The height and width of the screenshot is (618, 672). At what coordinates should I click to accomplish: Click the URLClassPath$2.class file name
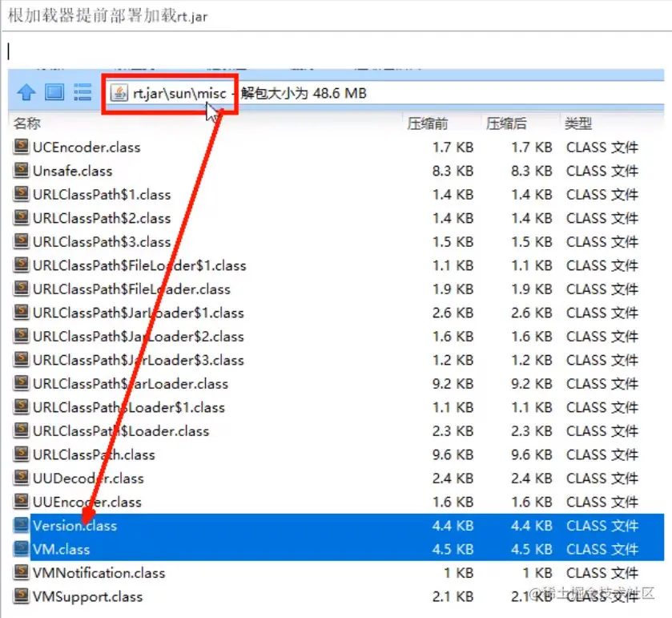(x=102, y=218)
